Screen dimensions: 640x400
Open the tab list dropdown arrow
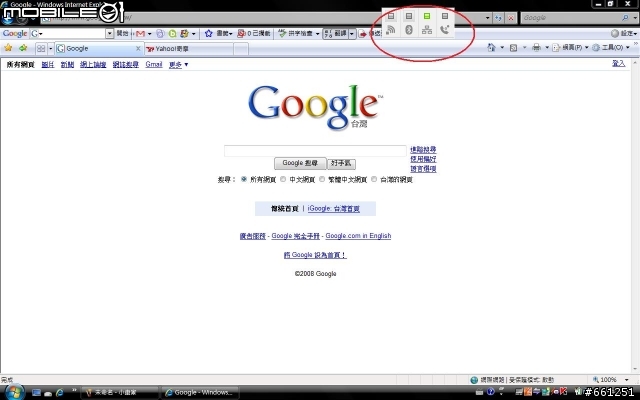[x=51, y=49]
